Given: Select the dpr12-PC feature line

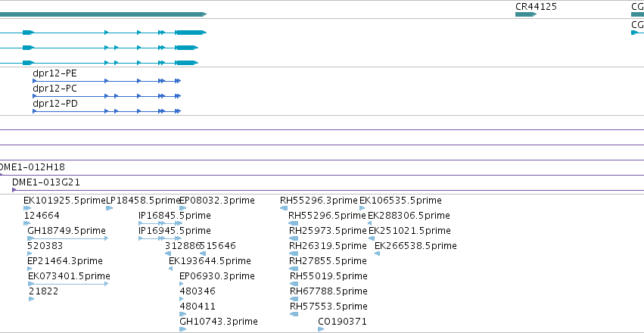Looking at the screenshot, I should [x=107, y=96].
